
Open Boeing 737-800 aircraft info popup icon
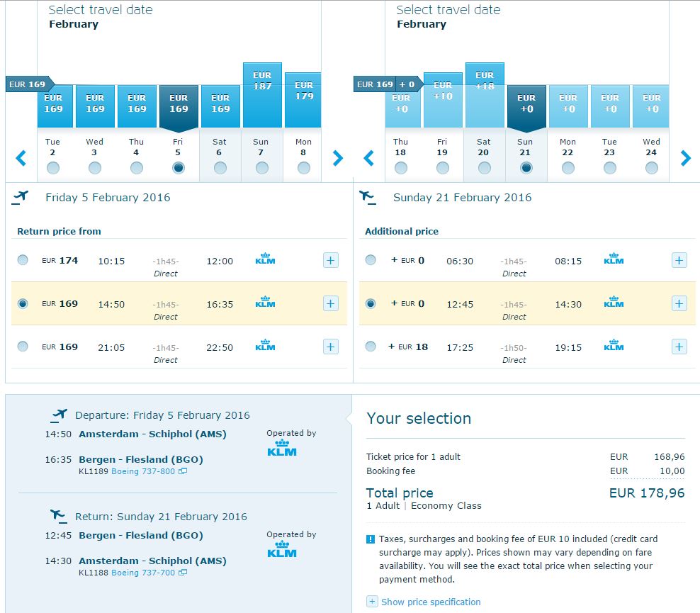coord(183,471)
